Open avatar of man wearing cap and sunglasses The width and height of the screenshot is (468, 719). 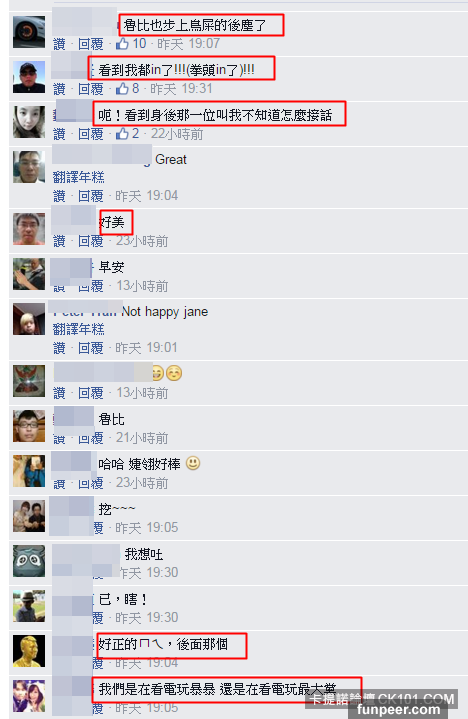29,77
